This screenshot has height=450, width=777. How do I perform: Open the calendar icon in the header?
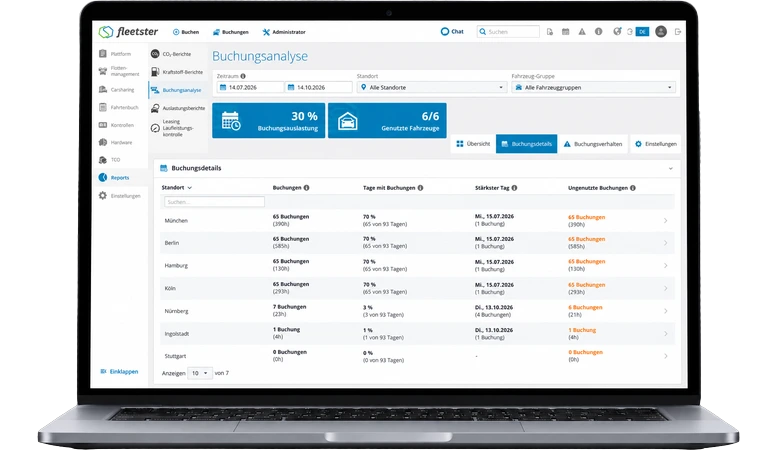(x=565, y=32)
